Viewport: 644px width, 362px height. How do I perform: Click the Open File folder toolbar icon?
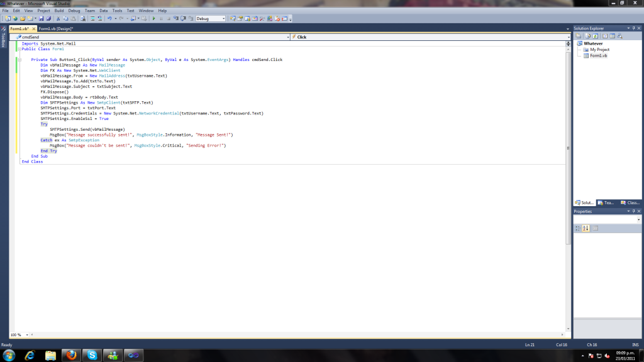23,19
